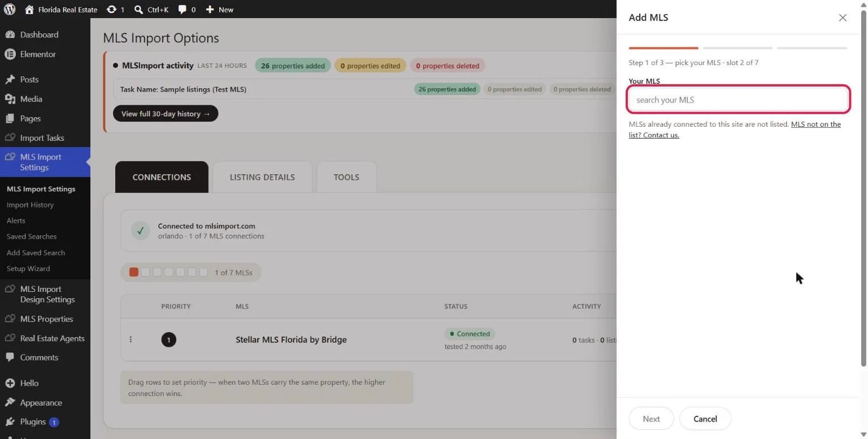The height and width of the screenshot is (439, 868).
Task: Open Setup Wizard submenu item
Action: click(x=28, y=269)
